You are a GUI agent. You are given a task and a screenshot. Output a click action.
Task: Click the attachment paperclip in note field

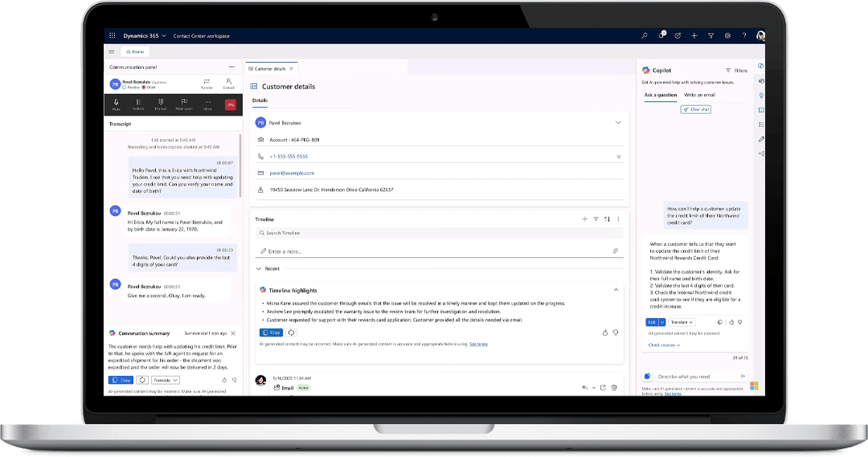tap(615, 251)
